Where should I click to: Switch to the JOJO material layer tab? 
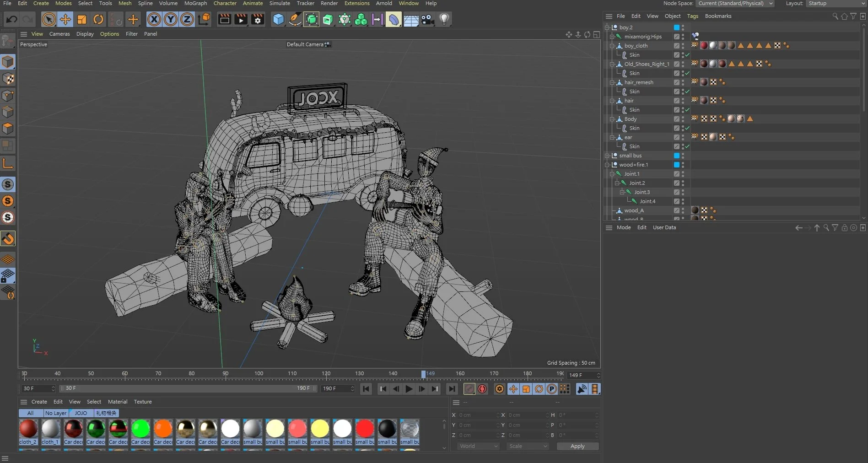[81, 413]
